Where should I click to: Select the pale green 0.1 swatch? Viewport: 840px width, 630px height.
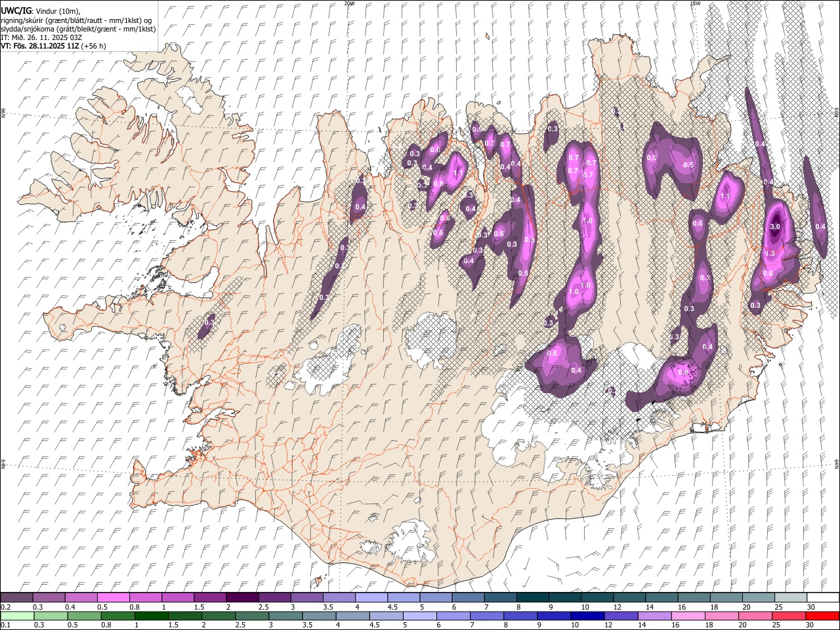click(x=17, y=616)
